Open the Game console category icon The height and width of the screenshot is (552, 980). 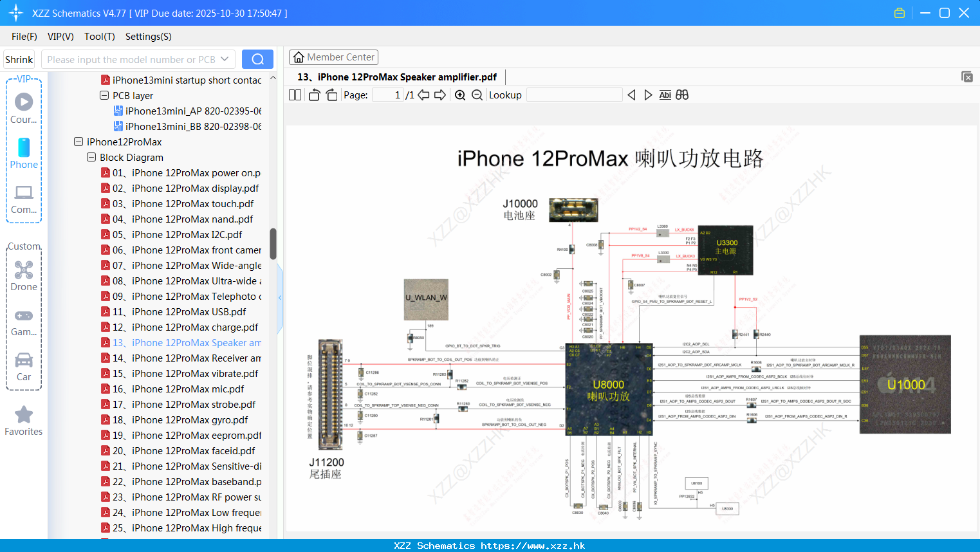(24, 315)
